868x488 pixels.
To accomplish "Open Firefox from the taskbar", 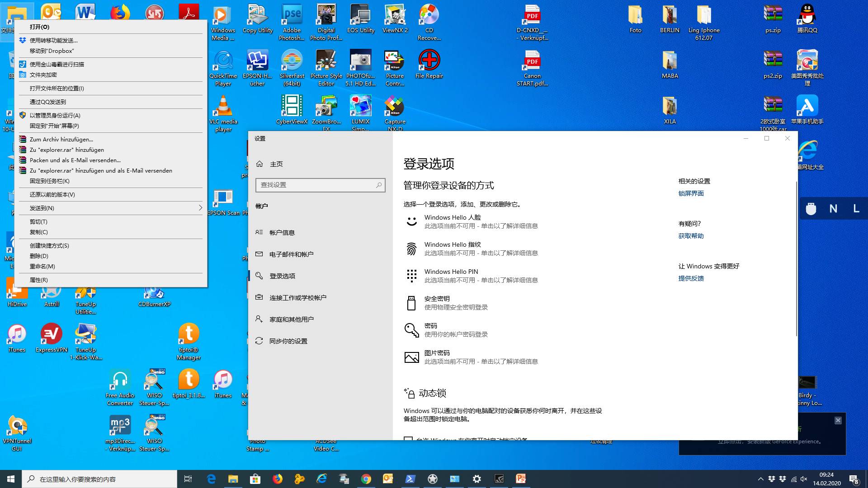I will 277,479.
